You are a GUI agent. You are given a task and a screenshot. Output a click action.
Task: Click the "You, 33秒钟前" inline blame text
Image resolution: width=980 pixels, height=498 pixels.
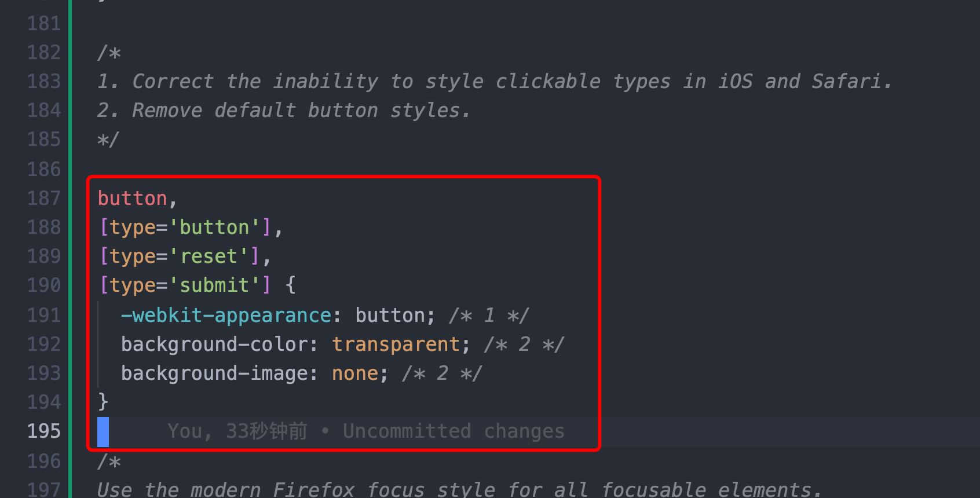click(x=237, y=431)
